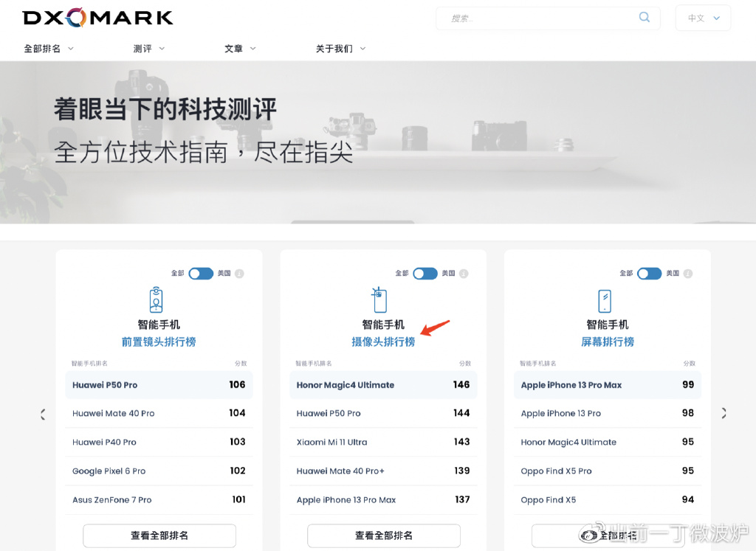Click the rear camera smartphone icon
Screen dimensions: 756x551
click(382, 300)
